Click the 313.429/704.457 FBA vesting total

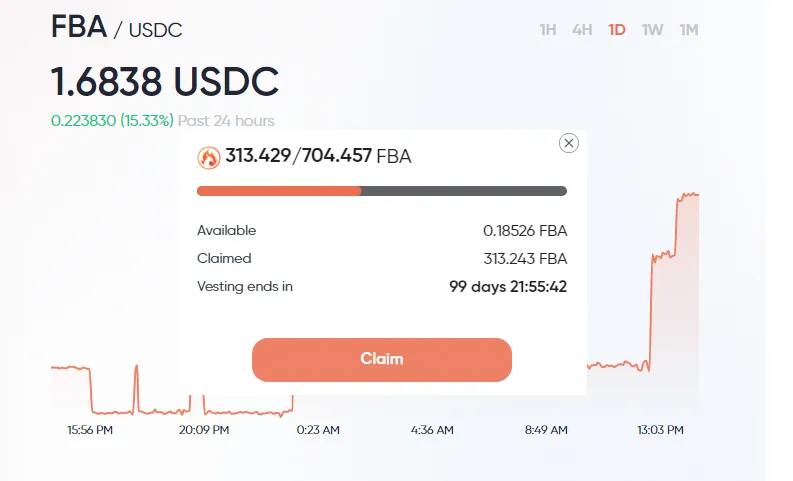click(x=318, y=156)
